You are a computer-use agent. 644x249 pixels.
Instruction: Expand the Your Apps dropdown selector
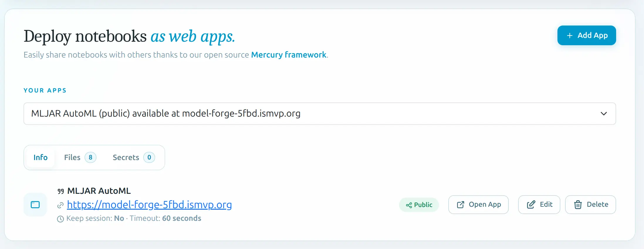pos(320,114)
